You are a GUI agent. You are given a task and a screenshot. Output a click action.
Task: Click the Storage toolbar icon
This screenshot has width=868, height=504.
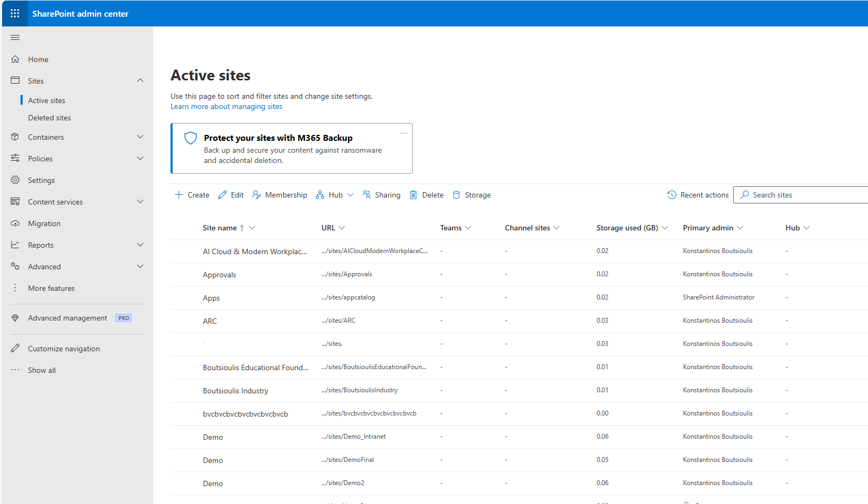(x=456, y=195)
